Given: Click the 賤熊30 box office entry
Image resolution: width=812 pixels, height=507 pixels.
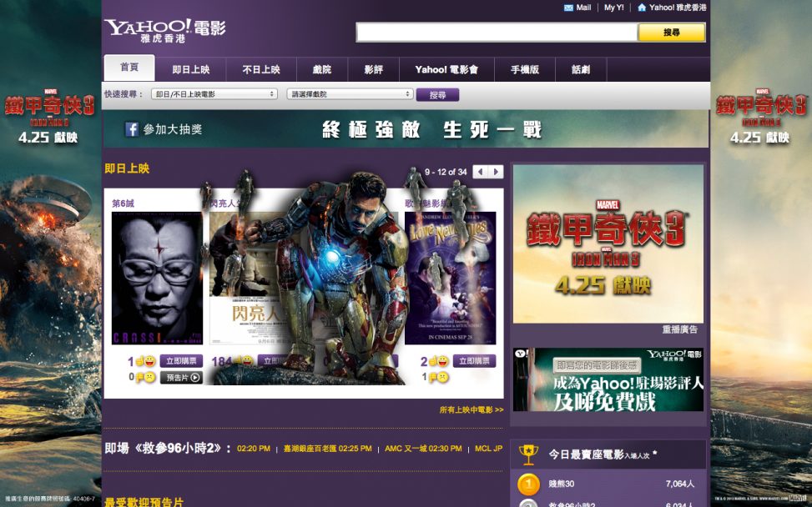Looking at the screenshot, I should click(562, 484).
